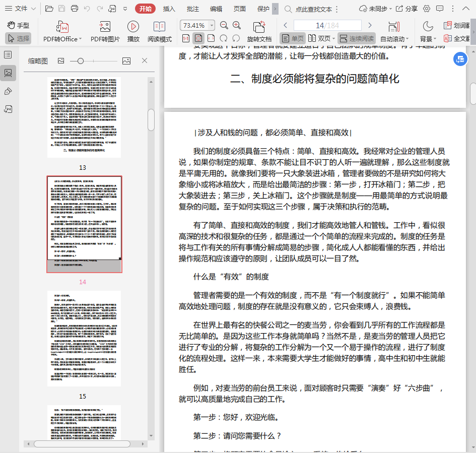This screenshot has height=453, width=476.
Task: Click the open folder icon
Action: click(49, 9)
